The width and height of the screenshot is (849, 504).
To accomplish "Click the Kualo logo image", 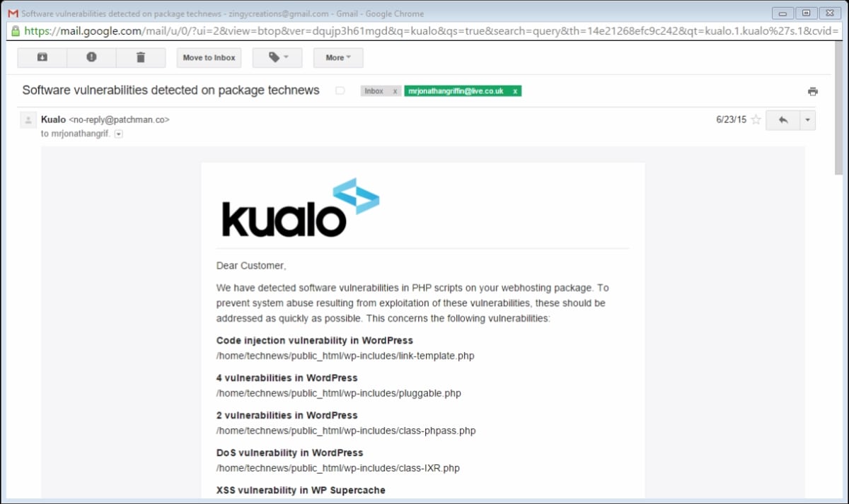I will (301, 207).
